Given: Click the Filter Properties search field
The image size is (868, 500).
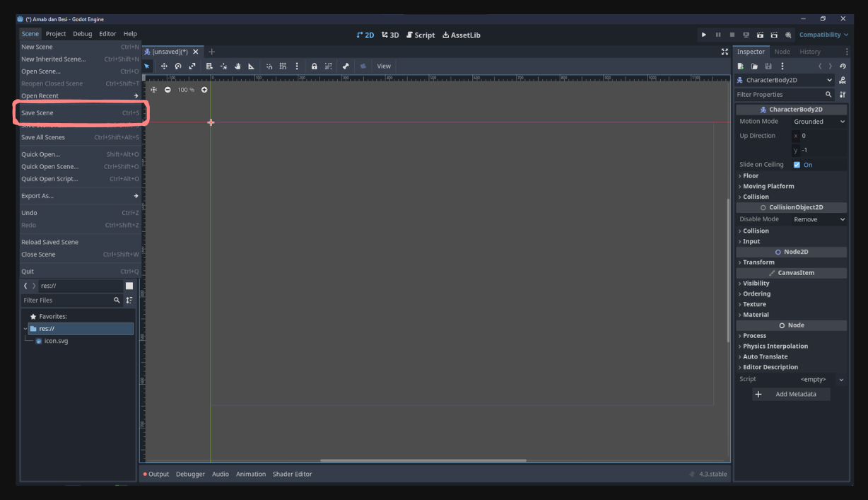Looking at the screenshot, I should coord(785,94).
